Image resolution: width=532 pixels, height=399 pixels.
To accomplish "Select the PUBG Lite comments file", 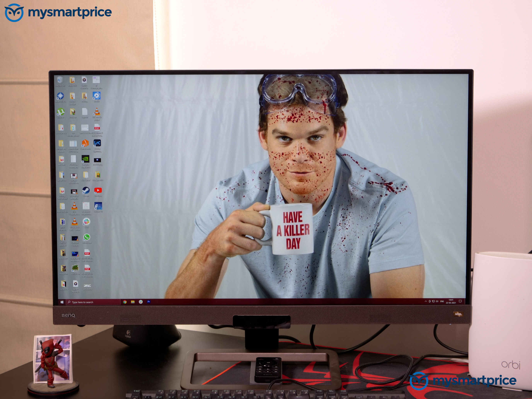I will coord(74,162).
